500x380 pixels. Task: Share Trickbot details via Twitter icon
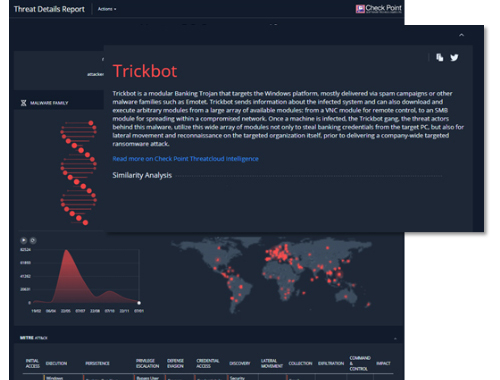point(454,58)
